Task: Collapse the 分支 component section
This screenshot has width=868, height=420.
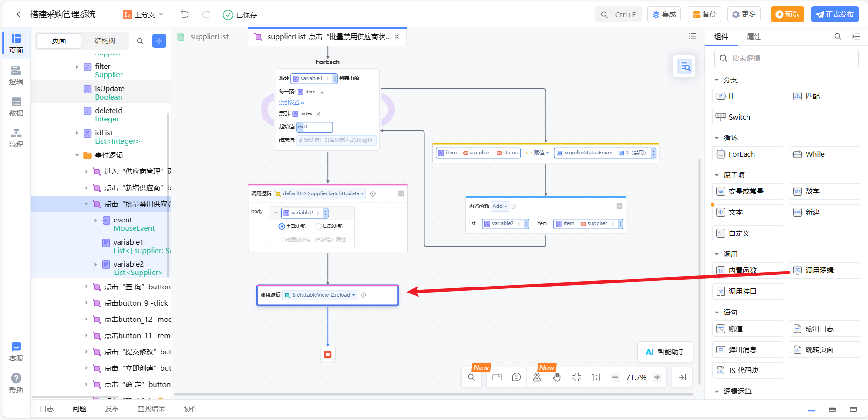Action: [717, 80]
